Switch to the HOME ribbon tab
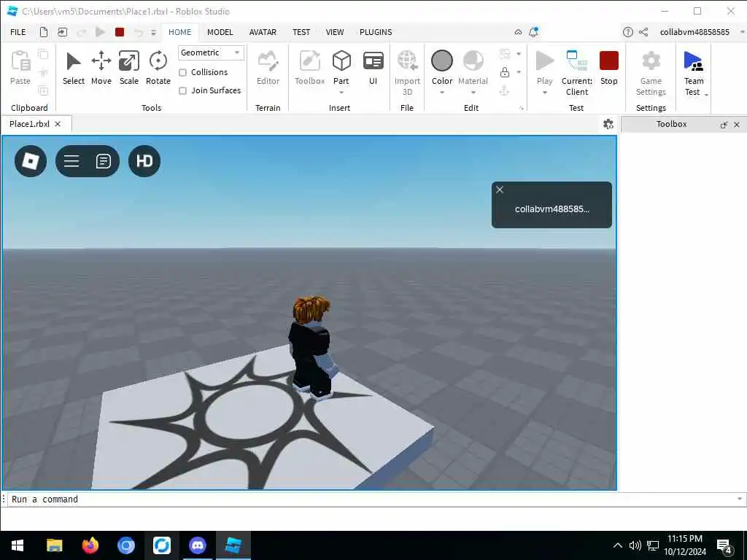Screen dimensions: 747x560 coord(179,32)
